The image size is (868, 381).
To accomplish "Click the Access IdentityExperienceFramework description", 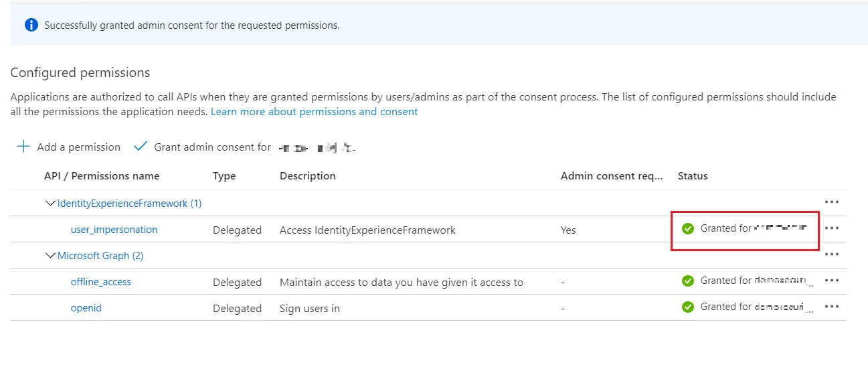I will pos(367,230).
